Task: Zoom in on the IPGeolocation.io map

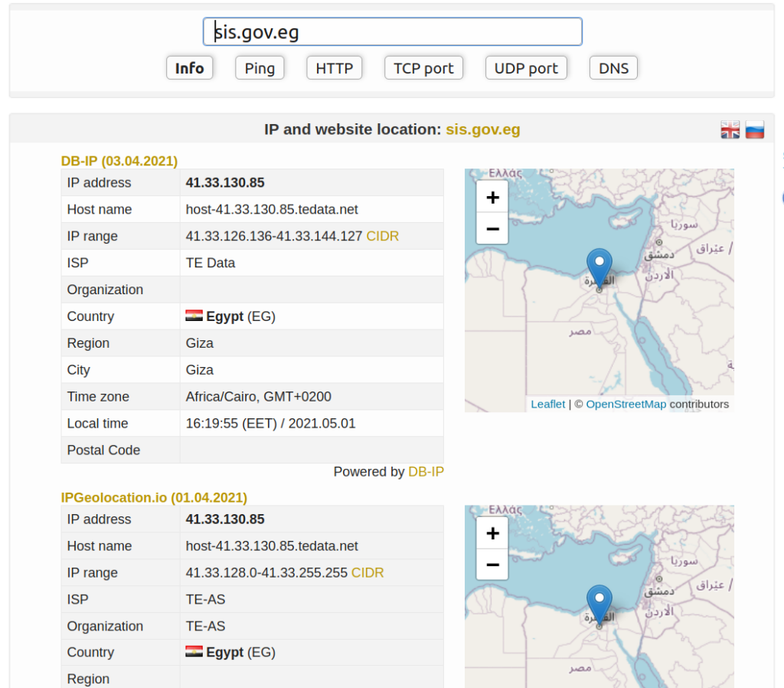Action: click(x=492, y=533)
